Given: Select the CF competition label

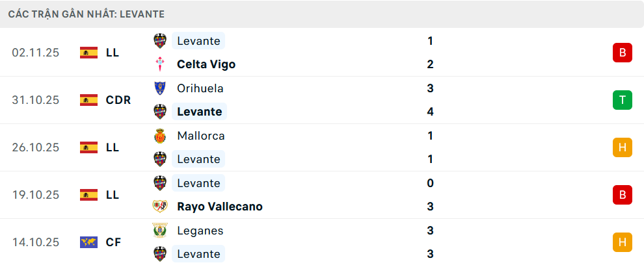Looking at the screenshot, I should tap(113, 242).
